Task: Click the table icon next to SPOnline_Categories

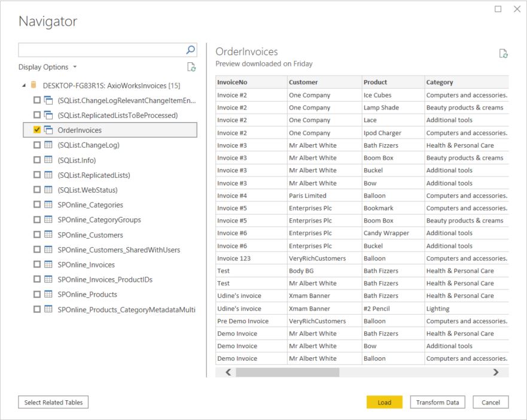Action: (x=48, y=205)
